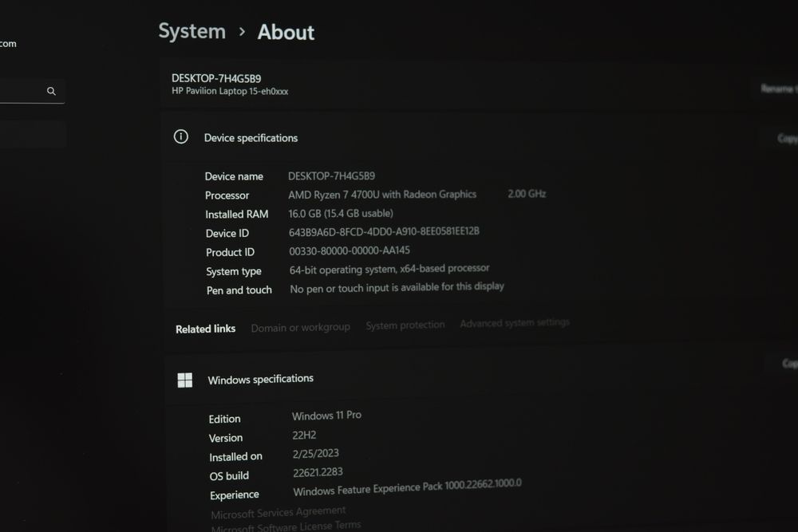Click the Edition label
The width and height of the screenshot is (798, 532).
(x=224, y=419)
